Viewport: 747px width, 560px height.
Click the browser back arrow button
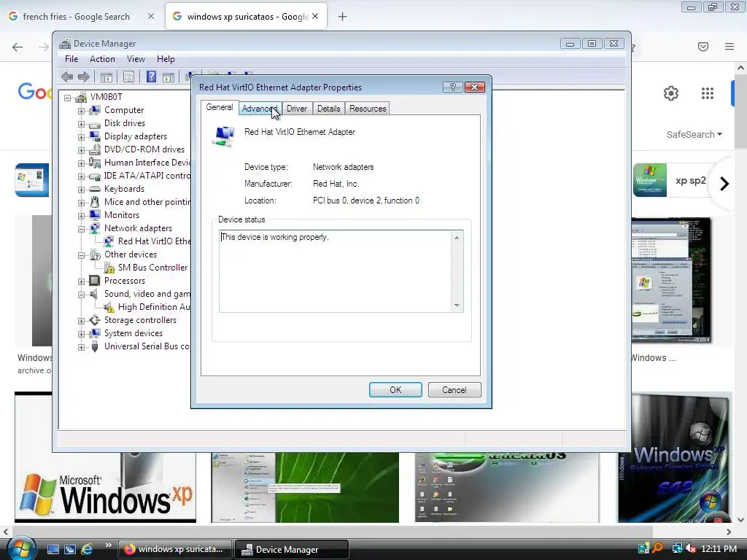[18, 47]
